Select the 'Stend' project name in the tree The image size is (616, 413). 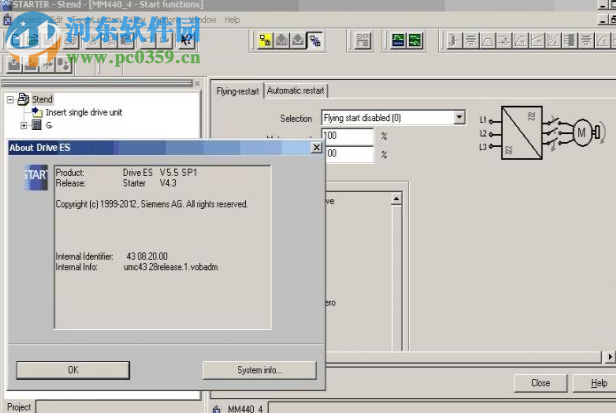[42, 99]
